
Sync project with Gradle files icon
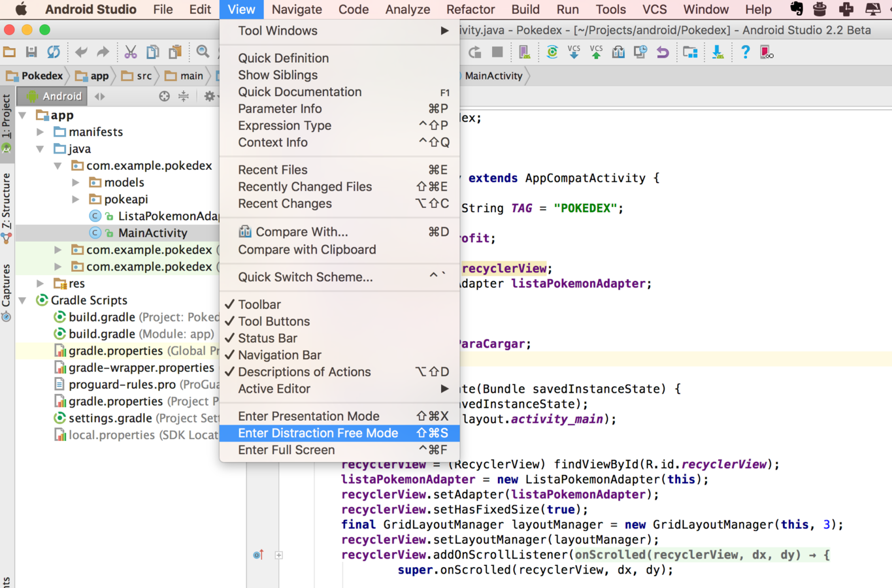(552, 52)
